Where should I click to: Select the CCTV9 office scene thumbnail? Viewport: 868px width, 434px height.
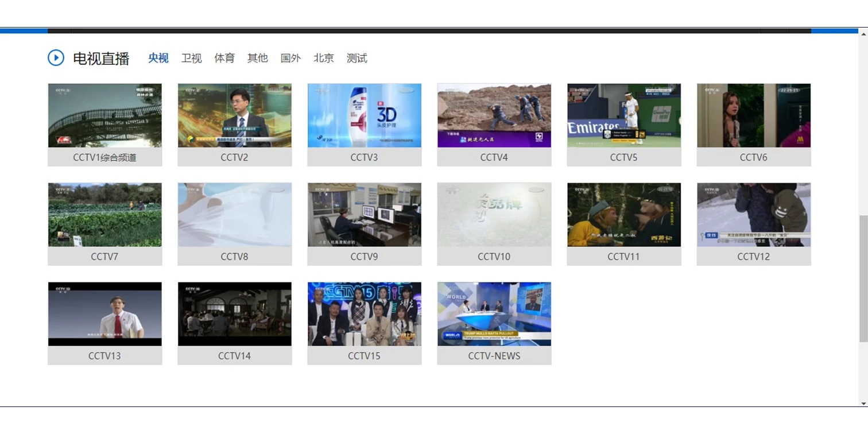pos(365,215)
